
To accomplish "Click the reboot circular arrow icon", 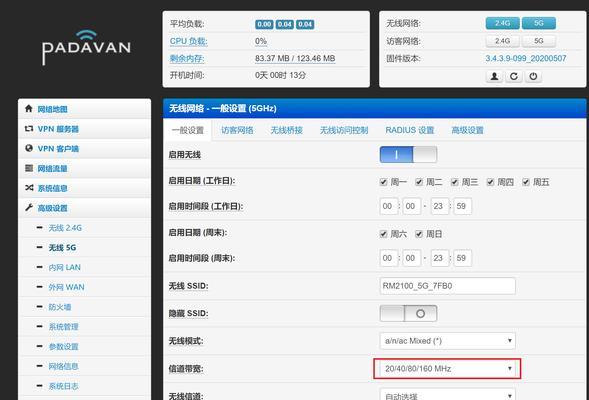I will tap(513, 77).
